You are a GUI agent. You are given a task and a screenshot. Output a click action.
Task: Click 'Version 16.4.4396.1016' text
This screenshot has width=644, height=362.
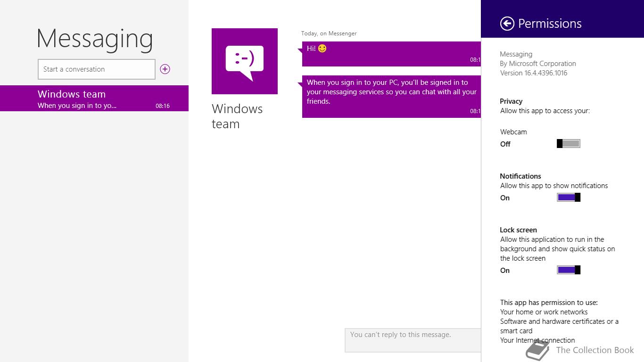[x=534, y=73]
